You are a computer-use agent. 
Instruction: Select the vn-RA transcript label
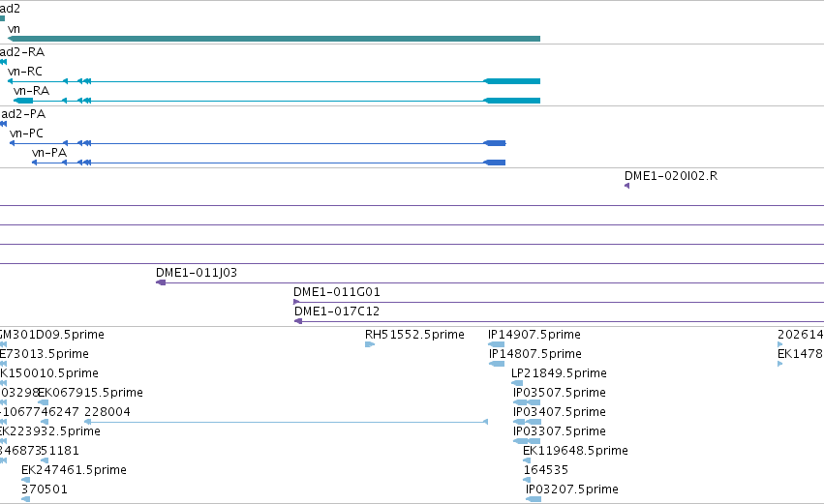(x=32, y=91)
